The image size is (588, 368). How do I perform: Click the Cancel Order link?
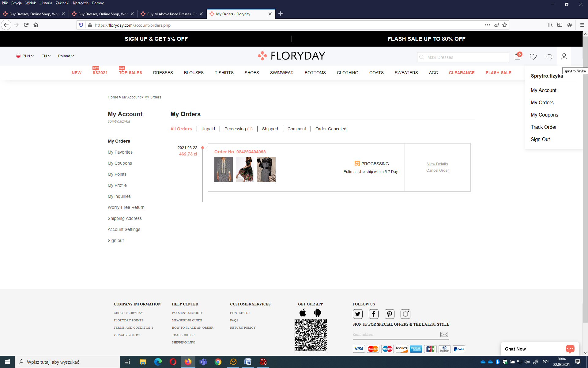tap(437, 171)
